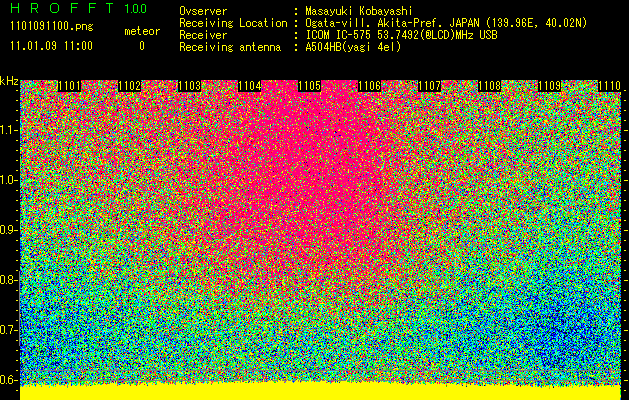Click the 1110 time marker label
The image size is (629, 400).
point(609,86)
